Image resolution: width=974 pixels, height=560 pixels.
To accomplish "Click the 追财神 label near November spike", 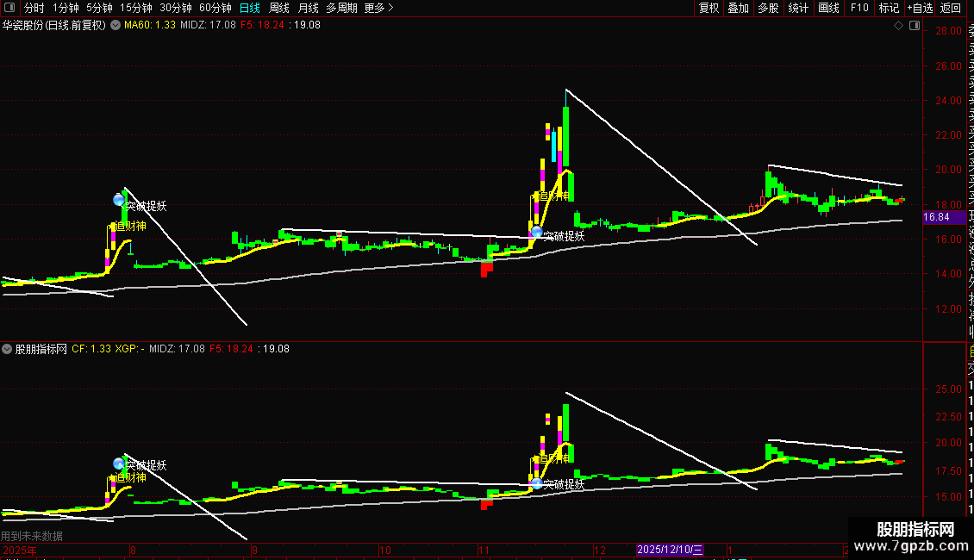I will pos(553,196).
